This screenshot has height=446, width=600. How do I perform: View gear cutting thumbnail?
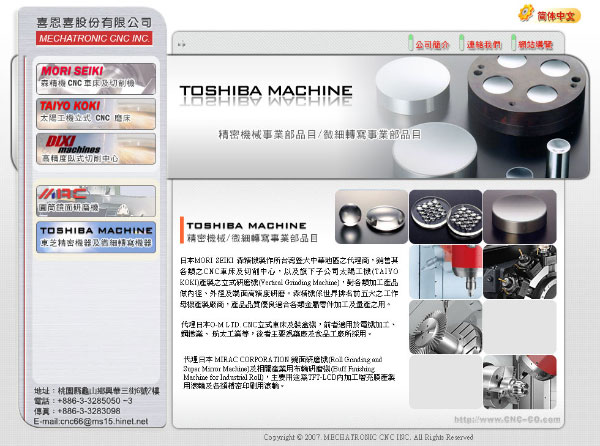pos(445,327)
